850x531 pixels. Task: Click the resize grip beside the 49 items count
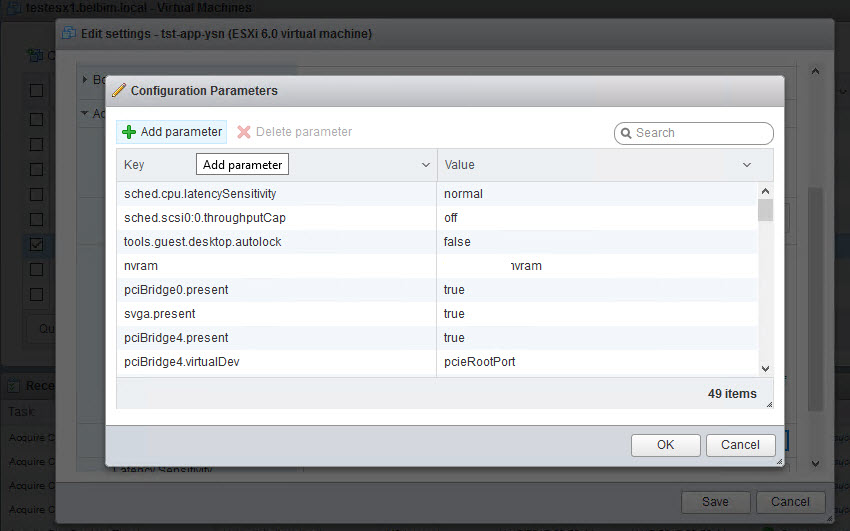768,403
